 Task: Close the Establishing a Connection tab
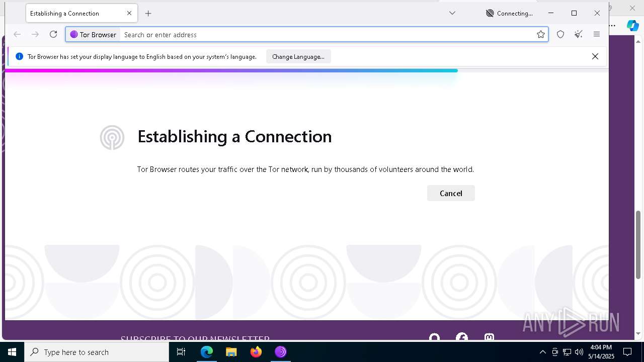[129, 14]
